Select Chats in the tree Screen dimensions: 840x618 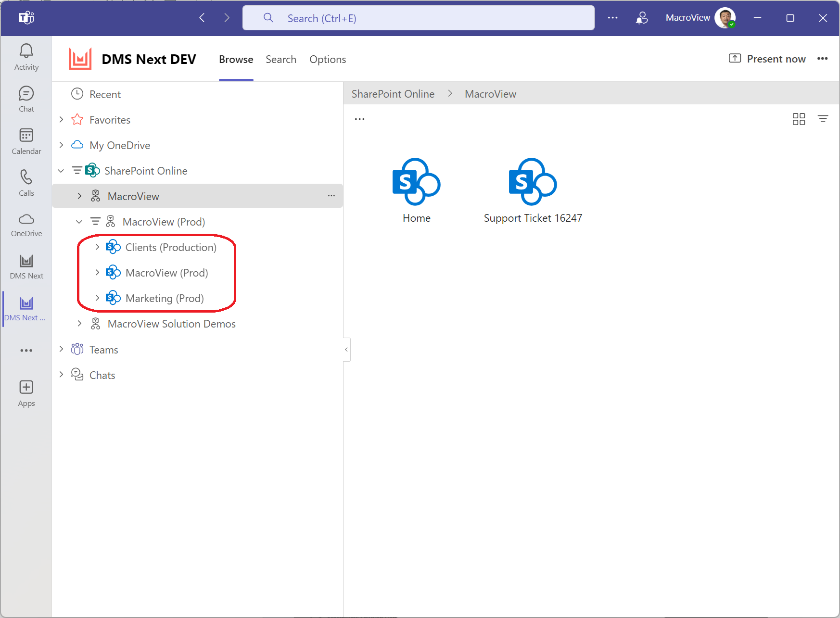click(x=102, y=375)
